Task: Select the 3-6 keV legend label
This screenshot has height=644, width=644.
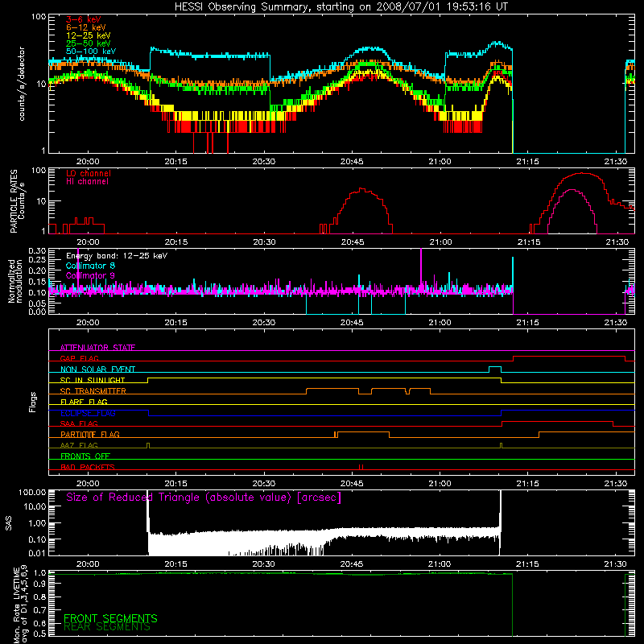Action: 84,19
